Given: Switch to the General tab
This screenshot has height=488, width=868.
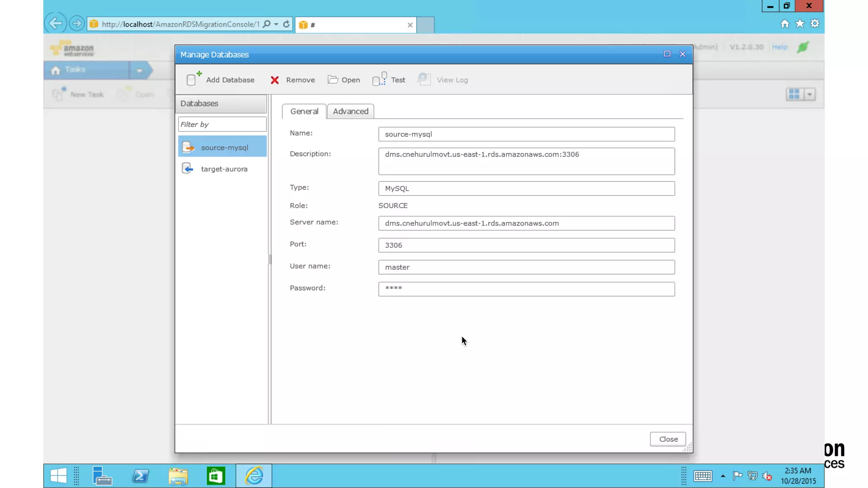Looking at the screenshot, I should (x=304, y=111).
